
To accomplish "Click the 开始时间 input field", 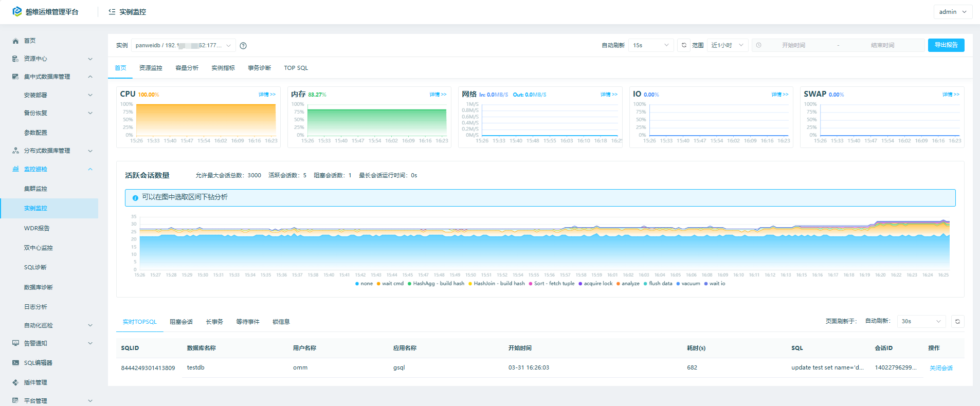I will 793,45.
